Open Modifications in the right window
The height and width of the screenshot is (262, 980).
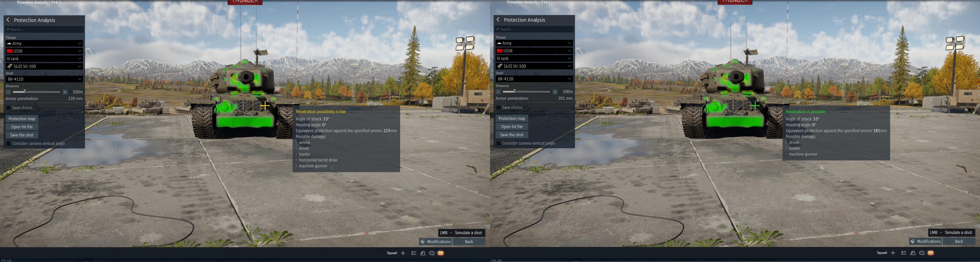tap(925, 241)
